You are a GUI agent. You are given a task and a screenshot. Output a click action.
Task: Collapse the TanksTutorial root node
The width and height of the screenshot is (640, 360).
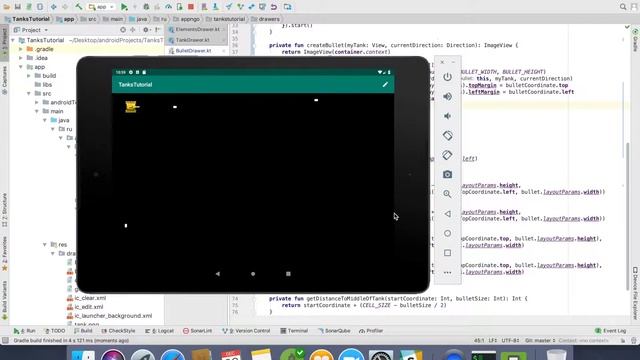click(13, 40)
